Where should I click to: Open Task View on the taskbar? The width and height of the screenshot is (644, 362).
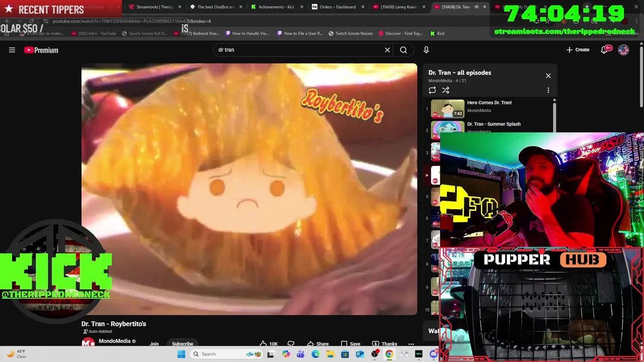[270, 354]
